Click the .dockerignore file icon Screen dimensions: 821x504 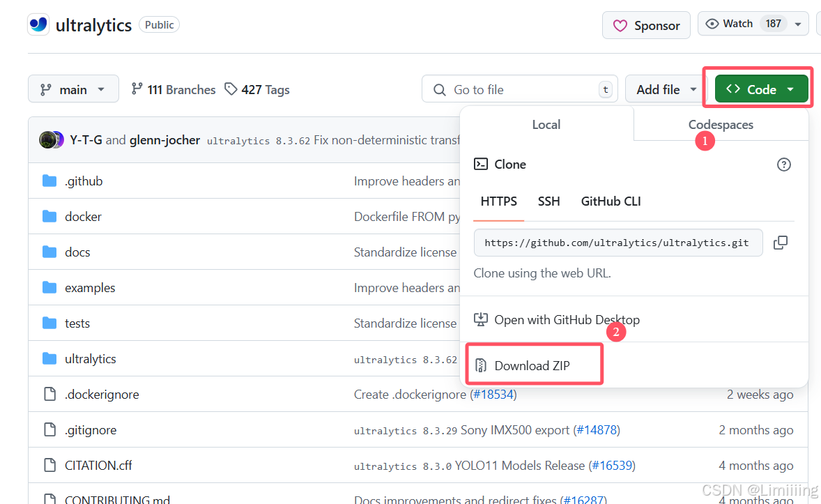49,394
